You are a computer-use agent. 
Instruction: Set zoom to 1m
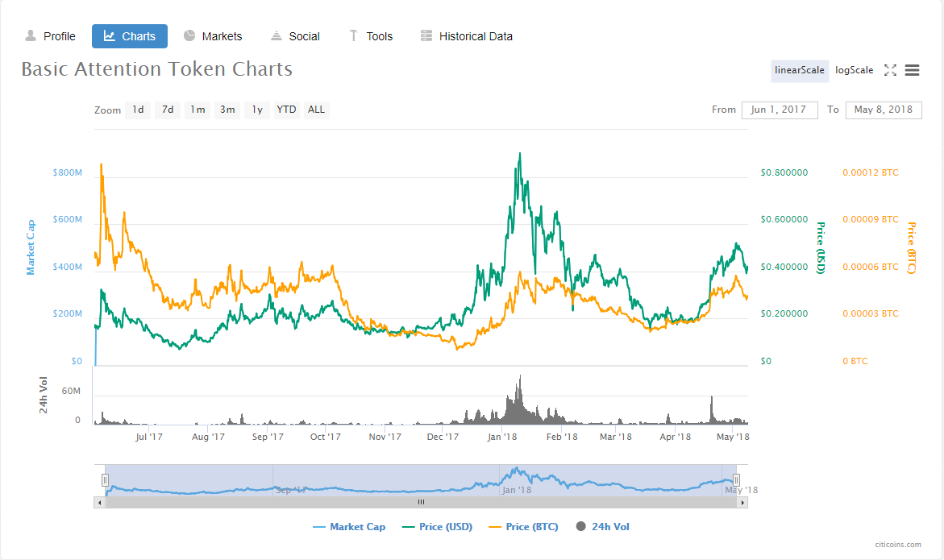click(198, 110)
